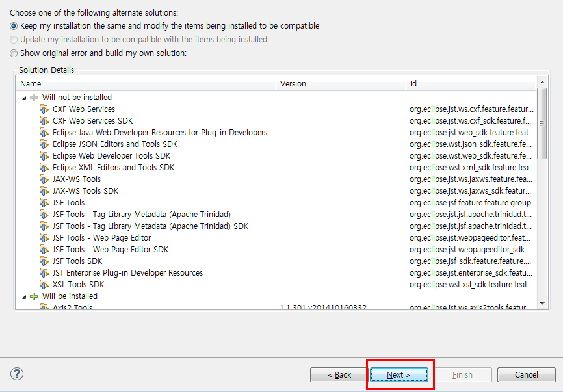Image resolution: width=563 pixels, height=392 pixels.
Task: Click the feature icon of CXF Web Services SDK
Action: point(44,121)
